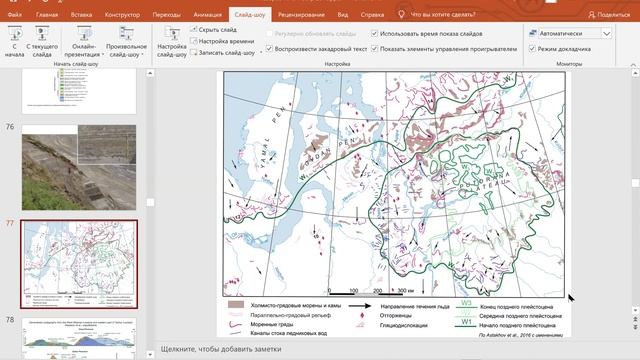This screenshot has width=640, height=360.
Task: Click the 'Начать слайд-шоу' group label
Action: pyautogui.click(x=76, y=64)
